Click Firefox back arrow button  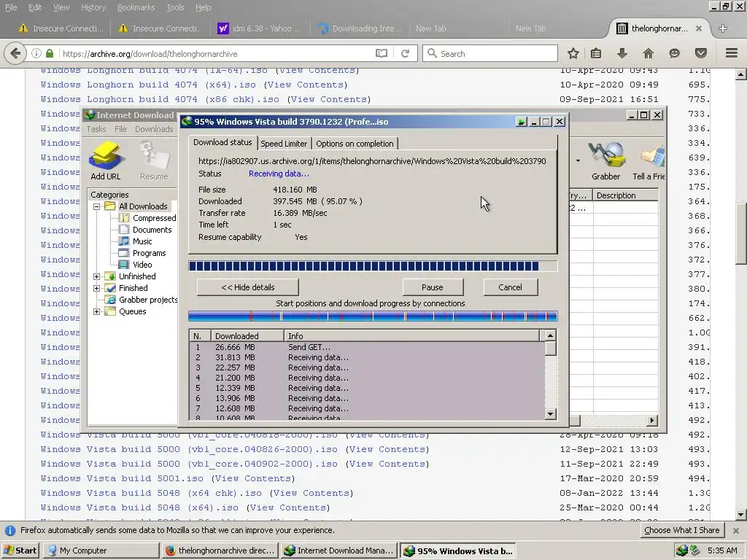click(16, 53)
